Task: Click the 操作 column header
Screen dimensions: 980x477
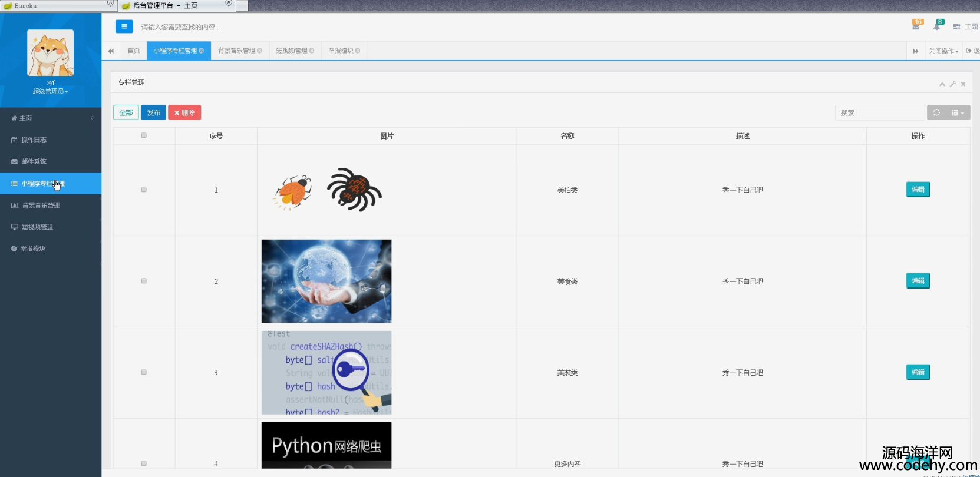Action: point(918,136)
